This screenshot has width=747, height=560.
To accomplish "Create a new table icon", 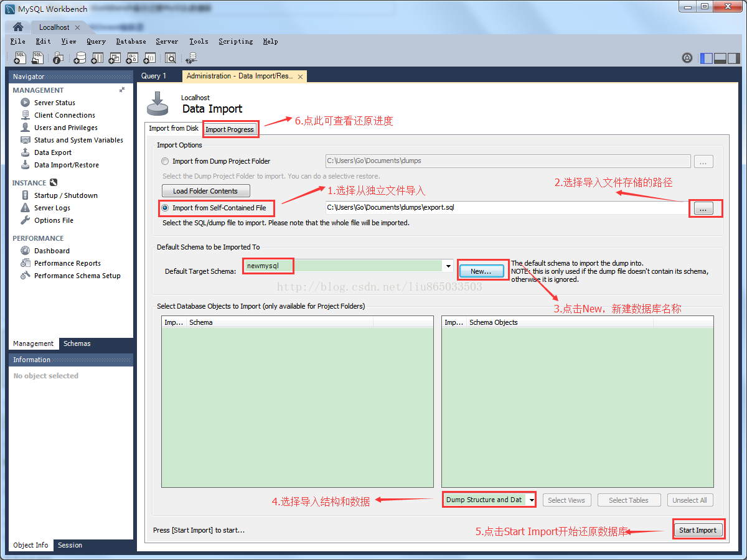I will pyautogui.click(x=97, y=58).
